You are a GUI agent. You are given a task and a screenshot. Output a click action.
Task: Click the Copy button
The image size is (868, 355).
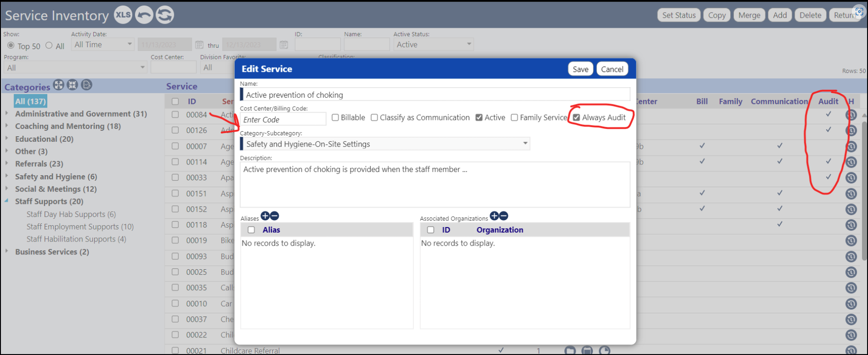click(717, 15)
